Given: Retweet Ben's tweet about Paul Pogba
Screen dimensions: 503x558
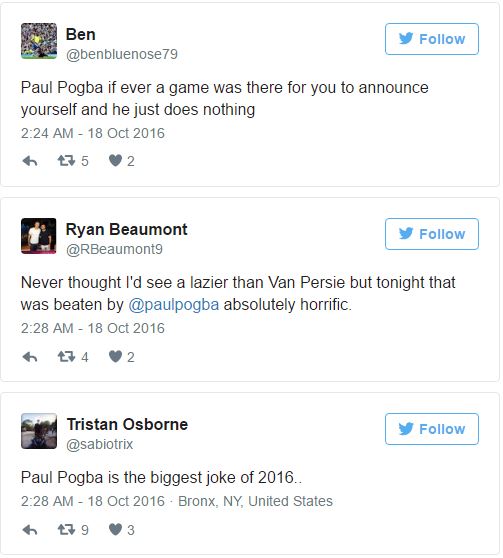Looking at the screenshot, I should pos(67,161).
